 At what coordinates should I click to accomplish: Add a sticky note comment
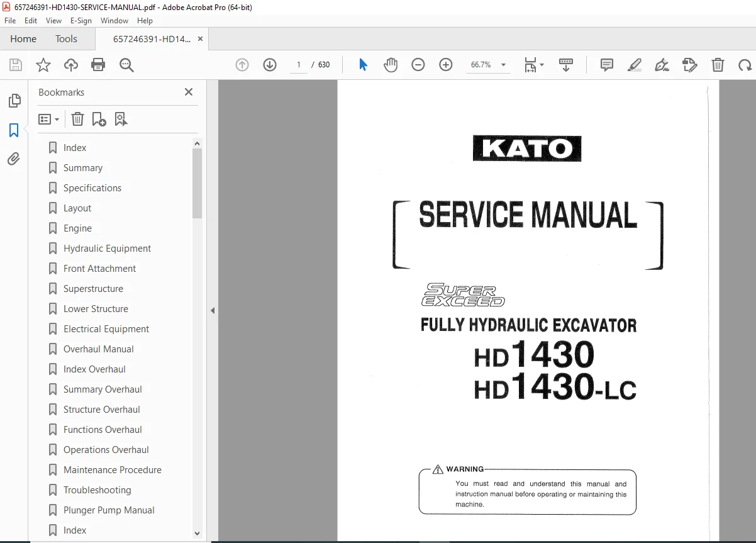(x=607, y=65)
